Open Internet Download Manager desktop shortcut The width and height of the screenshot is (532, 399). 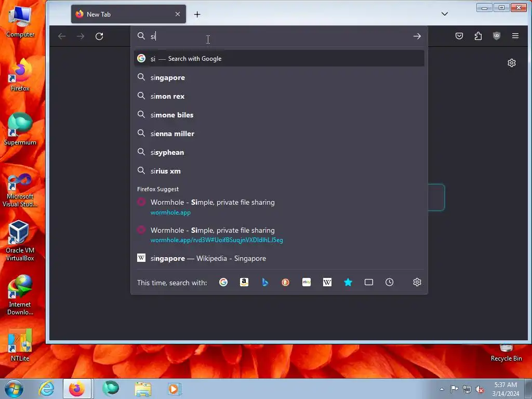[x=20, y=295]
